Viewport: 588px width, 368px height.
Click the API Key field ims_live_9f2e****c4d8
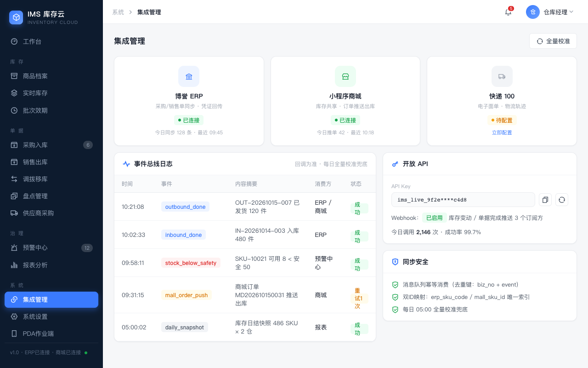click(463, 200)
